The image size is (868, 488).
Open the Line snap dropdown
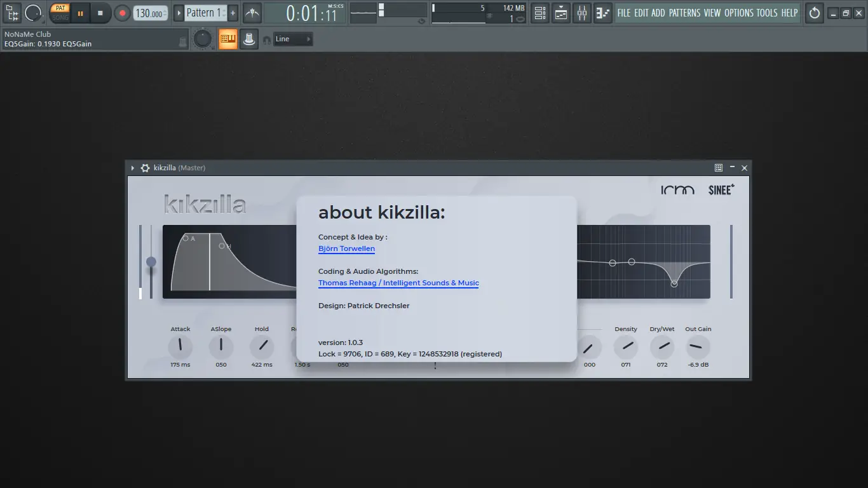pyautogui.click(x=293, y=39)
